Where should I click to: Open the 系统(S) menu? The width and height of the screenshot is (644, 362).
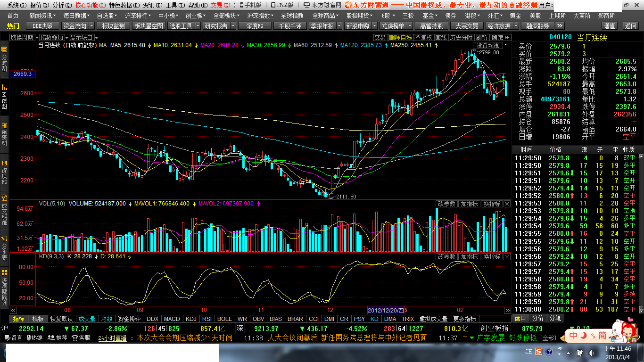pos(17,5)
